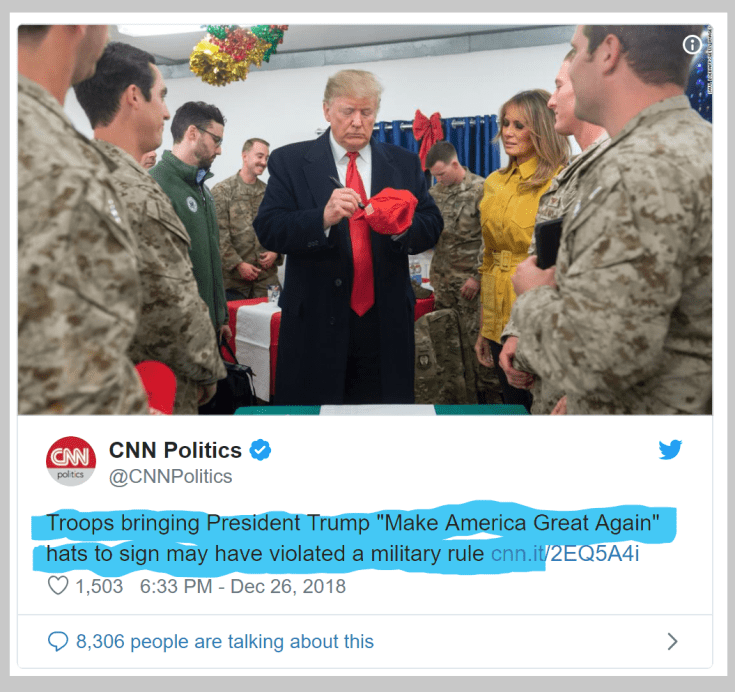Screen dimensions: 735x692
Task: Click the holiday decoration hanging from ceiling
Action: click(x=236, y=53)
